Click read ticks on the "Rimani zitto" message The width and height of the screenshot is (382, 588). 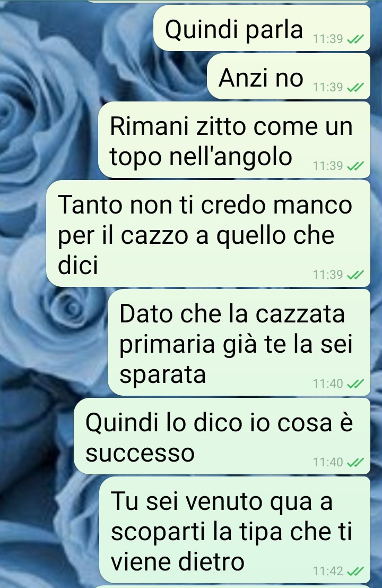355,165
